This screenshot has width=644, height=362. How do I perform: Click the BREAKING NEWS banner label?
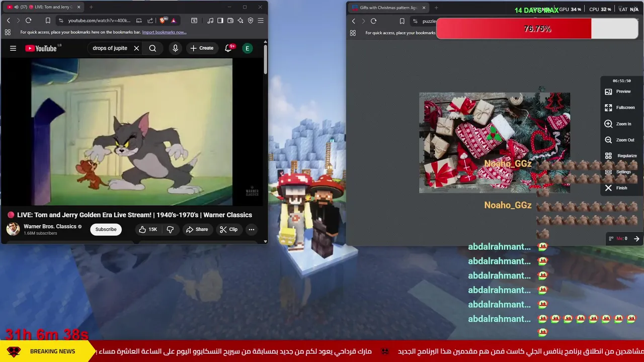coord(52,351)
